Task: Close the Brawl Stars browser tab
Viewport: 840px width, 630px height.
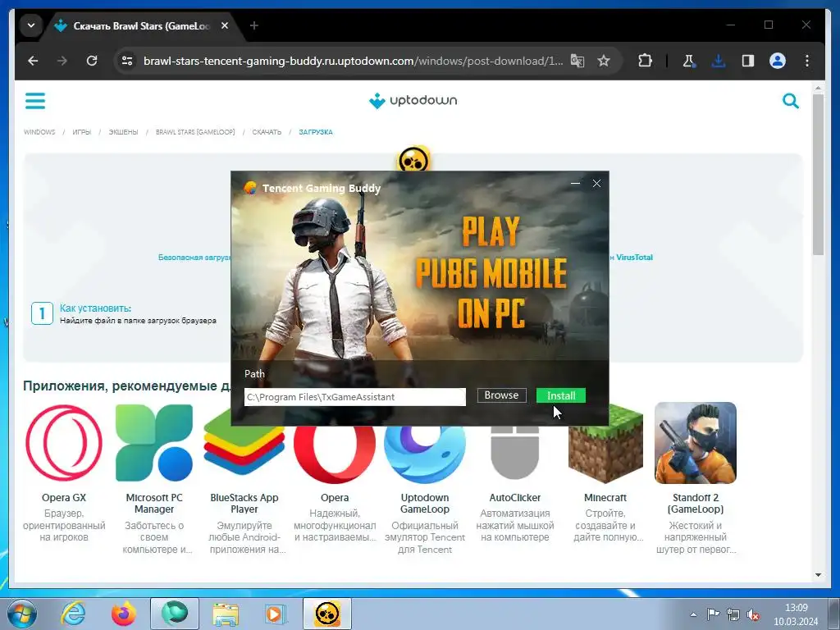Action: coord(225,25)
